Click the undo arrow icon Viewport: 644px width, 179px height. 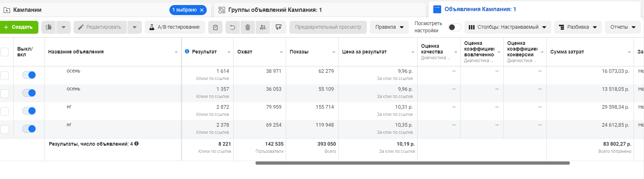pyautogui.click(x=233, y=27)
